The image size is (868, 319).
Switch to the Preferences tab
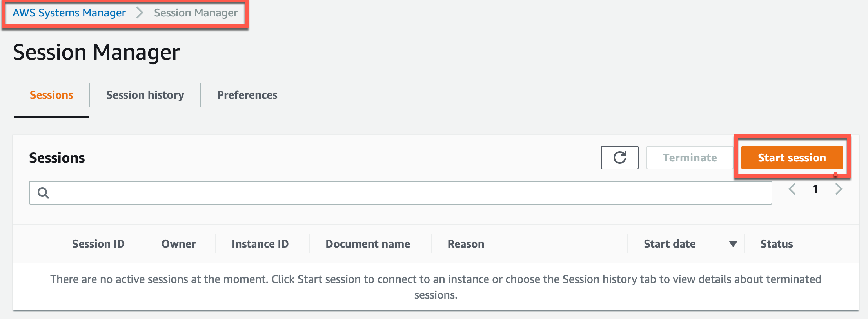247,95
